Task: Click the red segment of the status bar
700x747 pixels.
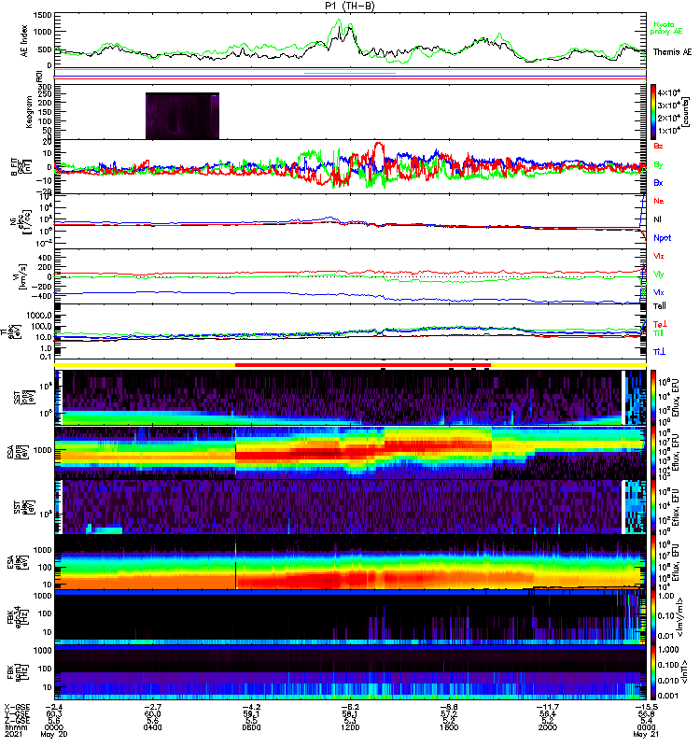Action: pos(363,365)
